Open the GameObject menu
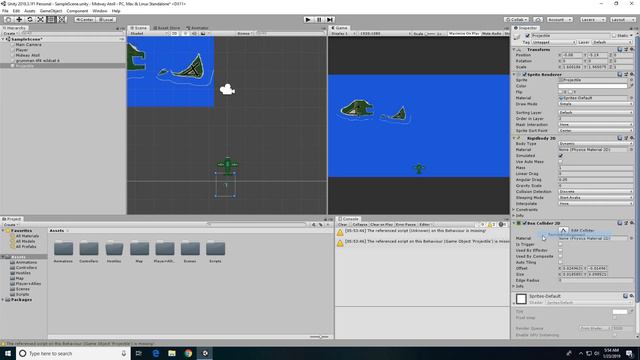This screenshot has height=360, width=640. click(51, 11)
